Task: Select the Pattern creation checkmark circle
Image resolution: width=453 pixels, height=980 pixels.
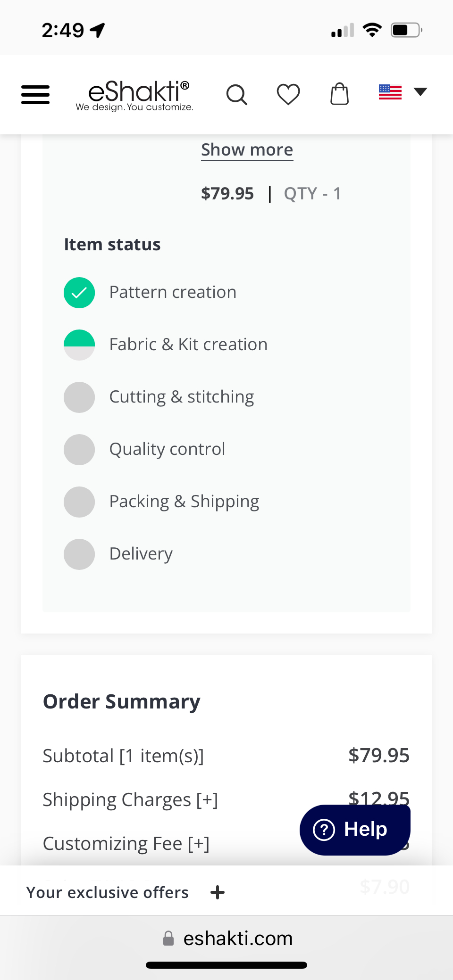Action: coord(79,293)
